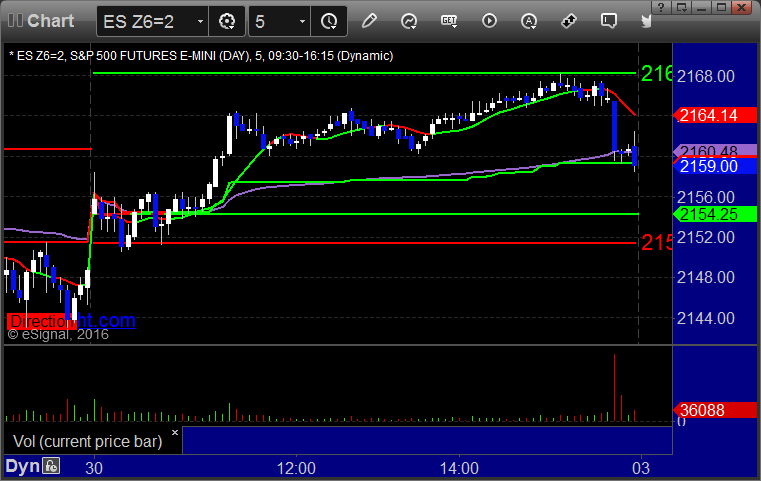Click the 2152.00 price axis label
The height and width of the screenshot is (481, 761).
click(x=706, y=237)
